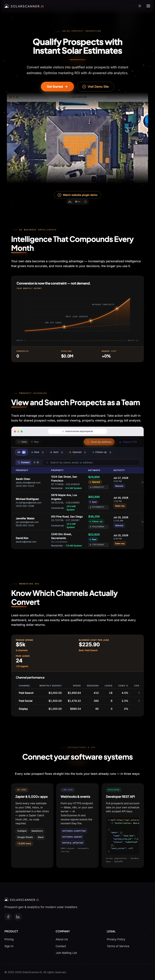Click the HubSpot integration chip
155x980 pixels.
pos(22,830)
